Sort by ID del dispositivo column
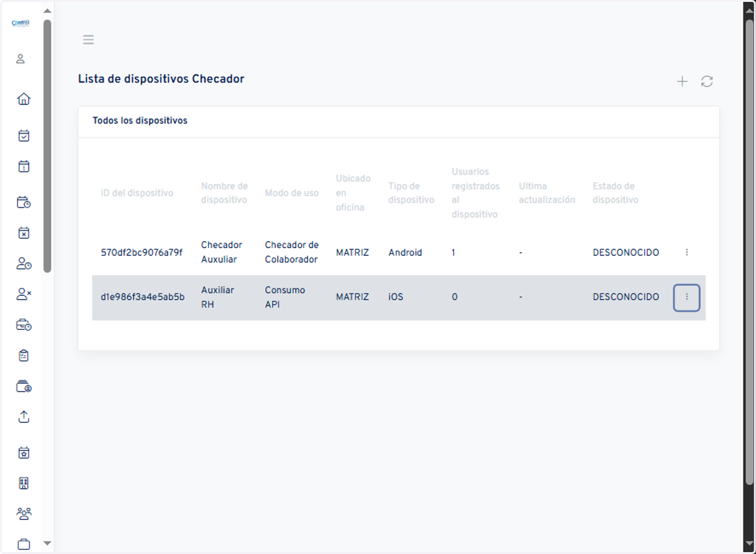 click(x=137, y=193)
